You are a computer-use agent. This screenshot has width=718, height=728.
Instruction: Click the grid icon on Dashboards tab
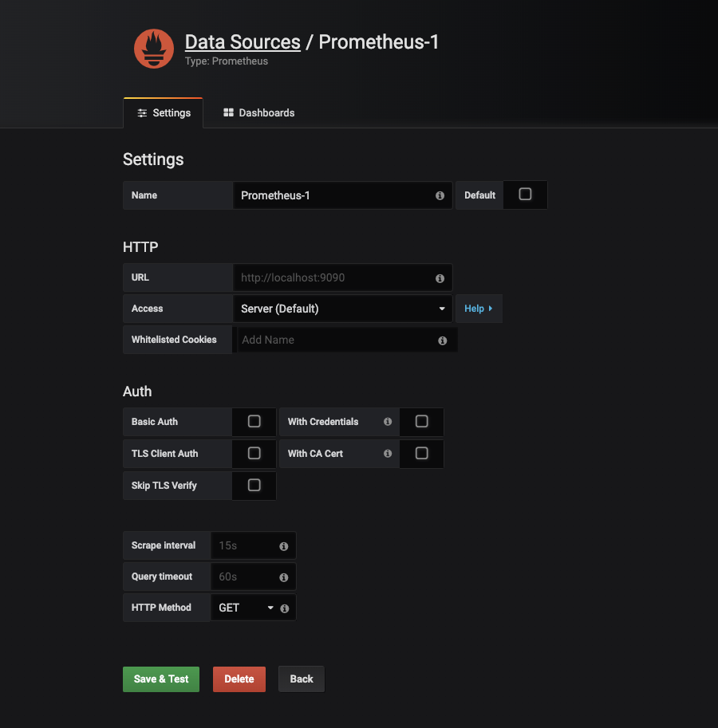228,112
